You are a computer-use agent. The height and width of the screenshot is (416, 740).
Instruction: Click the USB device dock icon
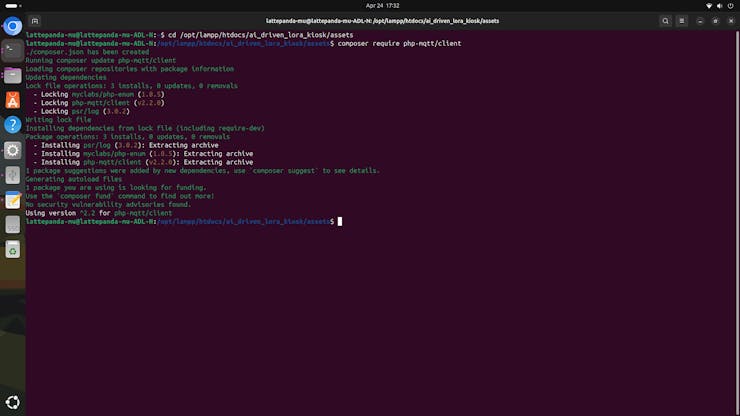(x=13, y=175)
